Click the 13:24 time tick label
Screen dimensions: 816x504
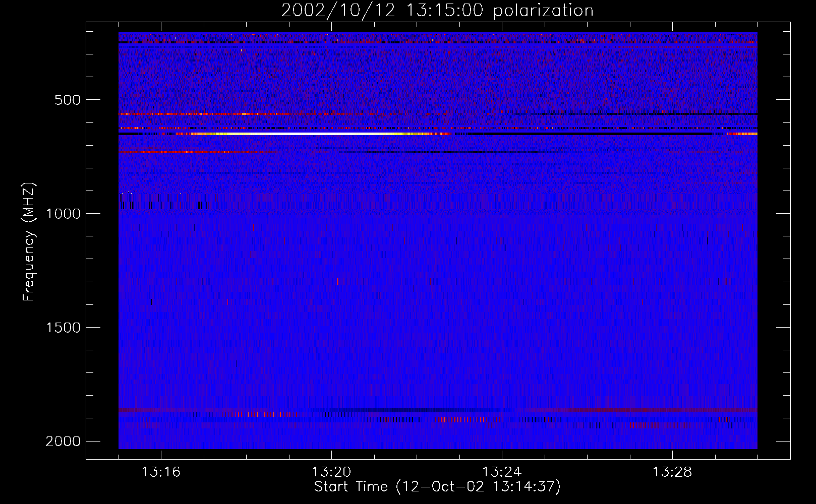502,472
